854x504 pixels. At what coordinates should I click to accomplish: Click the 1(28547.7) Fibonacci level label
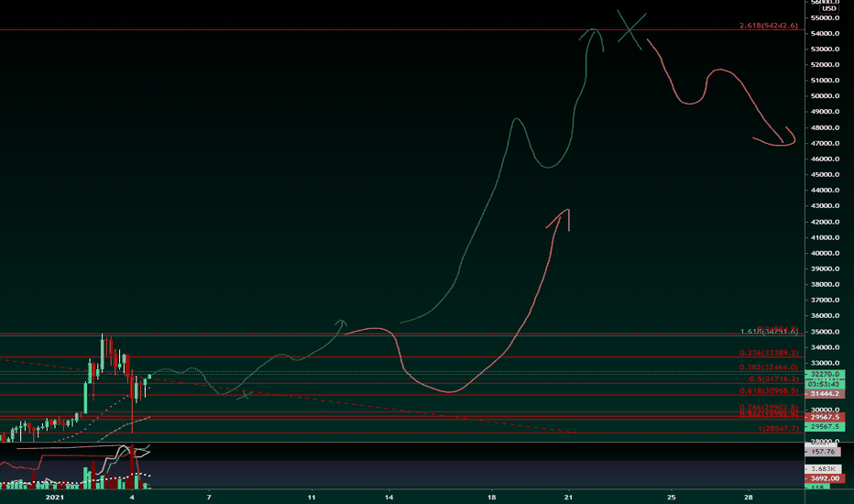click(778, 429)
